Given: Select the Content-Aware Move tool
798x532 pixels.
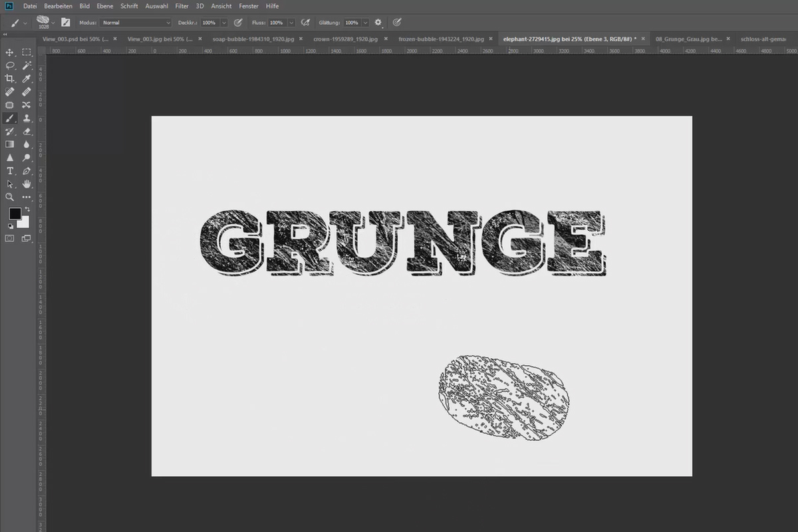Looking at the screenshot, I should (x=27, y=105).
